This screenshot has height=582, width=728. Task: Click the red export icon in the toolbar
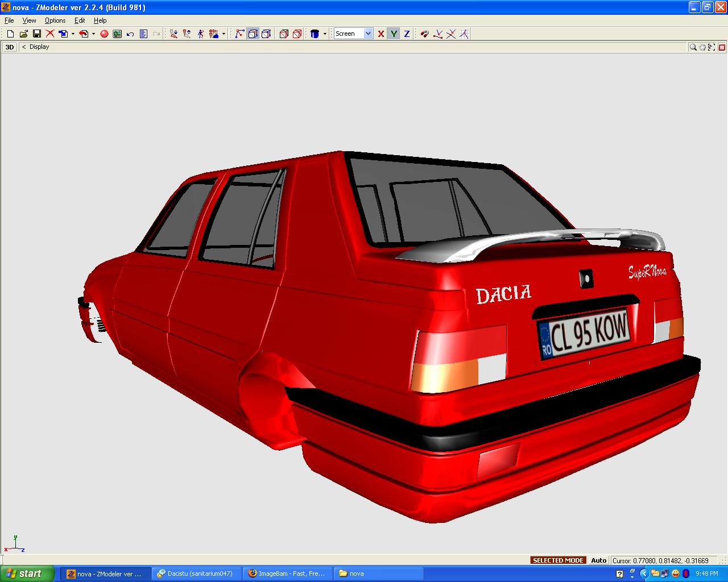(84, 34)
